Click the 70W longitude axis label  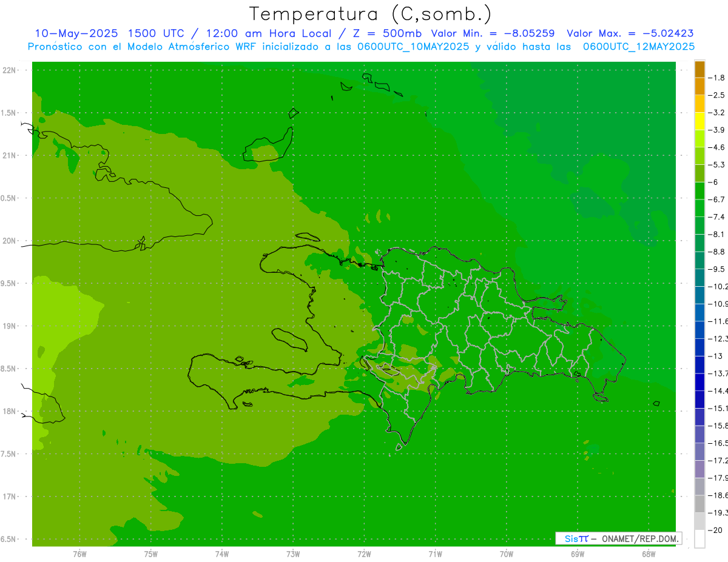(x=507, y=554)
